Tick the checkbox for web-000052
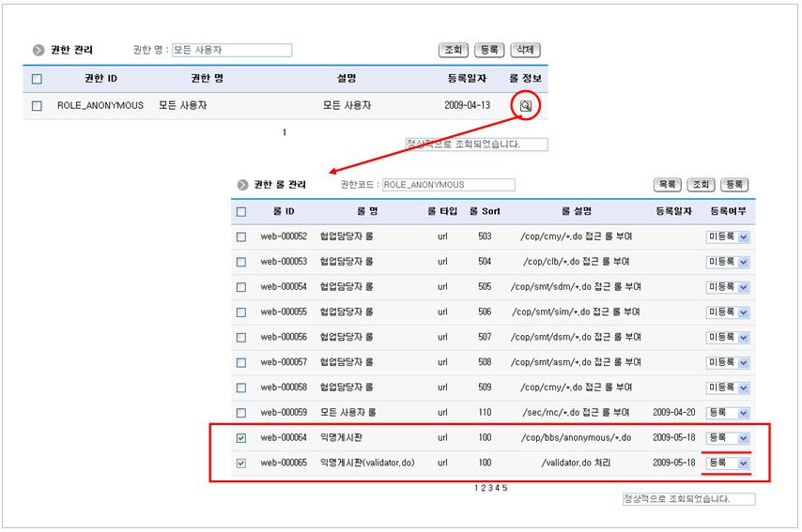Screen dimensions: 802x532 [241, 236]
